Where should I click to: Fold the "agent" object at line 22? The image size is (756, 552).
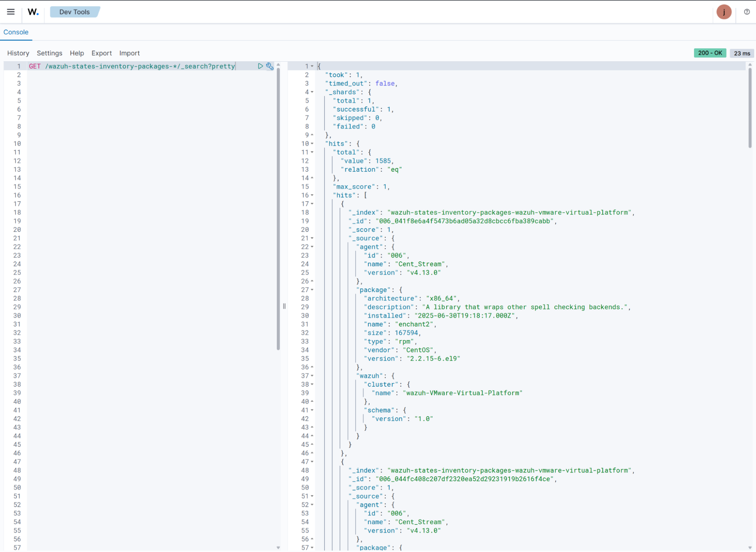312,247
